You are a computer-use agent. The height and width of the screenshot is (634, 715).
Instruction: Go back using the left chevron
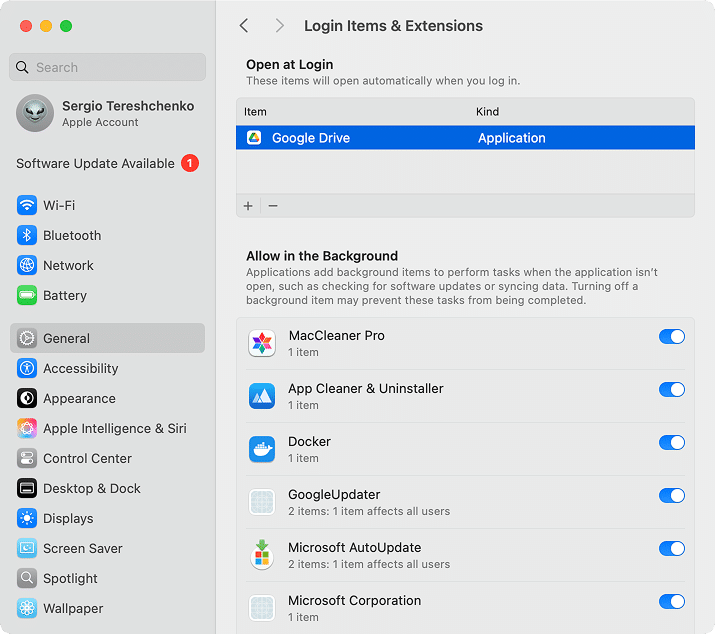pos(244,26)
